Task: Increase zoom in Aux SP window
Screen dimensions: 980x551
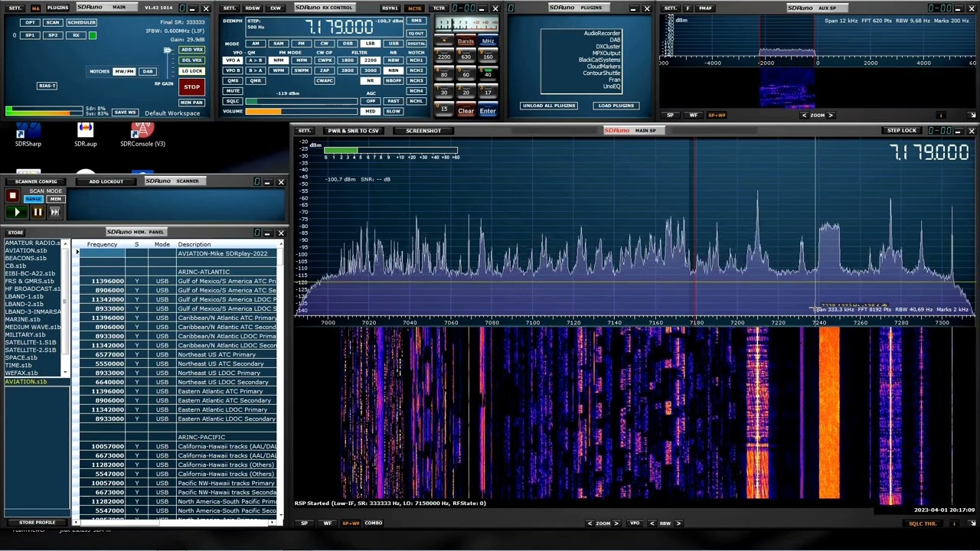Action: 831,116
